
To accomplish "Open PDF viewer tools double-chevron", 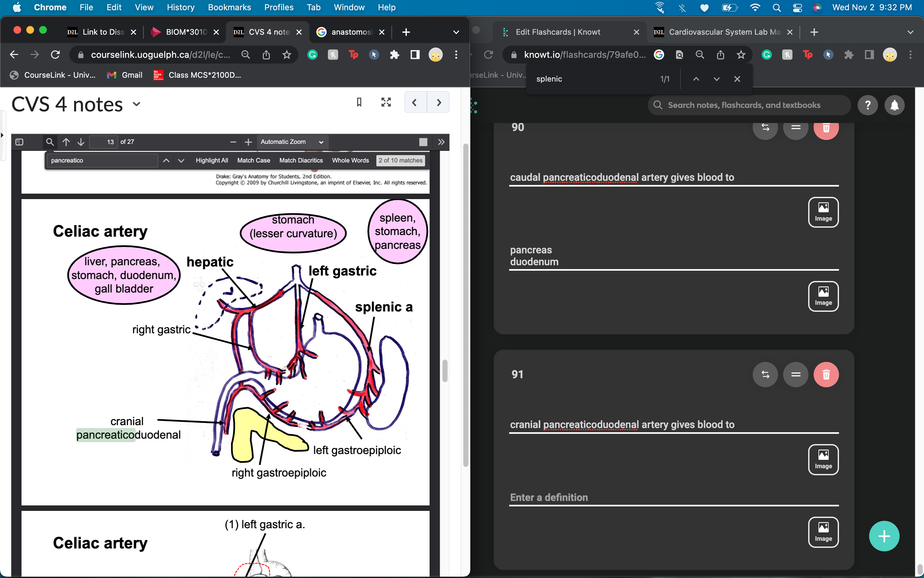I will click(x=441, y=142).
